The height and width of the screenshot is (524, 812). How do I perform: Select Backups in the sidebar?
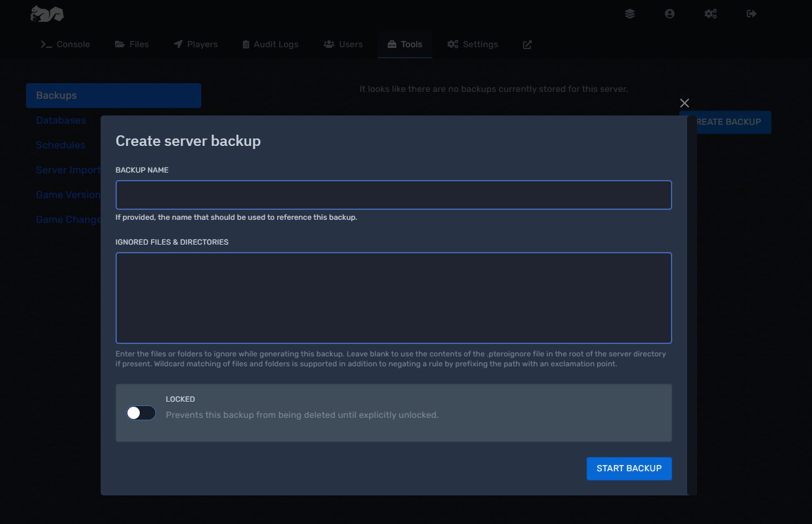(114, 96)
